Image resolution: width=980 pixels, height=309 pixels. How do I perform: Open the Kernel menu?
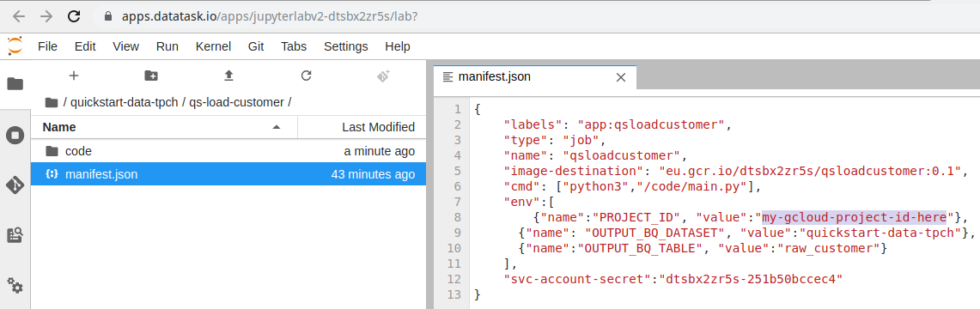pyautogui.click(x=213, y=46)
